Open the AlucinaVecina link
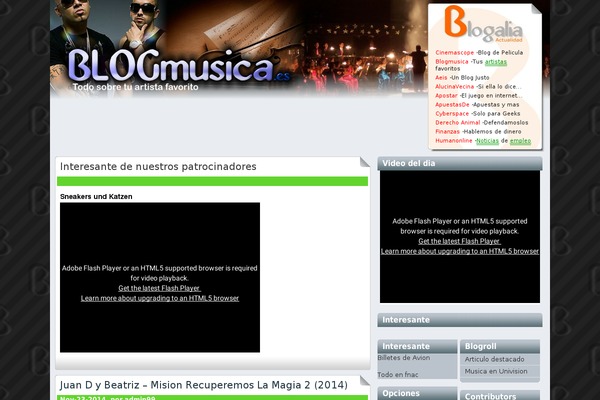Screen dimensions: 600x400 [x=454, y=87]
